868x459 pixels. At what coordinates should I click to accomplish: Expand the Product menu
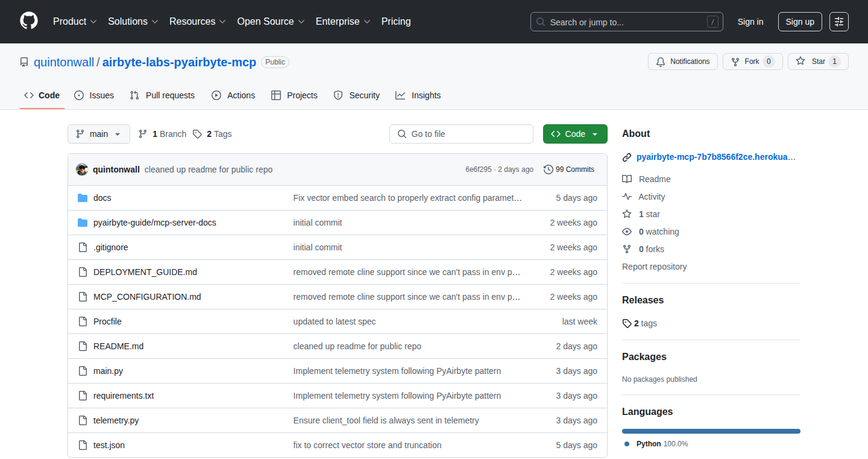(x=75, y=22)
